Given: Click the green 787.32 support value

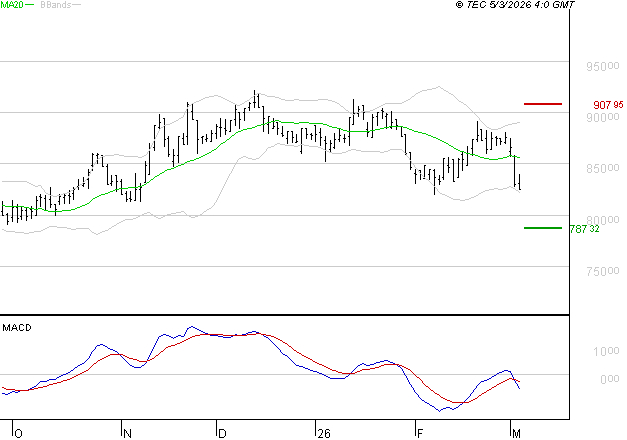Looking at the screenshot, I should click(x=585, y=229).
